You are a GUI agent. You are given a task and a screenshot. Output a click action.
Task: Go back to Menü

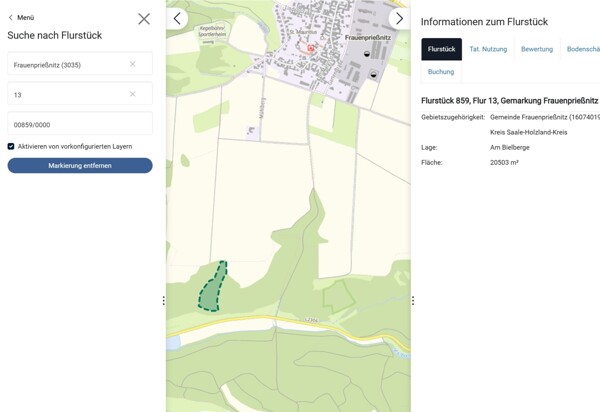[21, 18]
